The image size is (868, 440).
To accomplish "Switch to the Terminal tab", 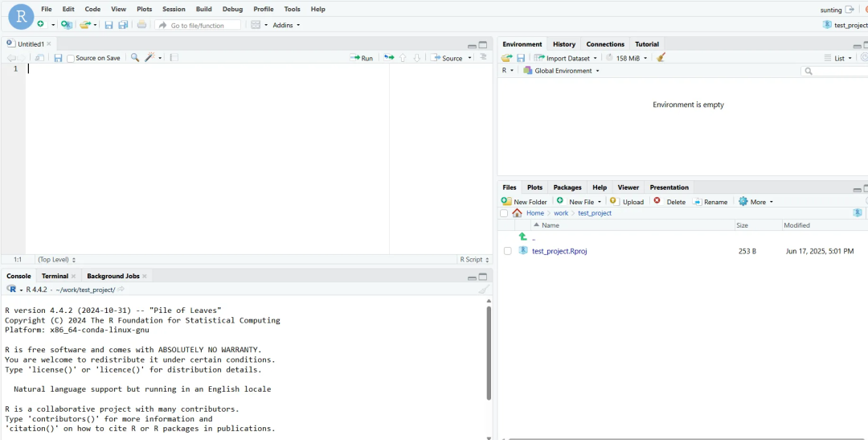I will [x=55, y=275].
